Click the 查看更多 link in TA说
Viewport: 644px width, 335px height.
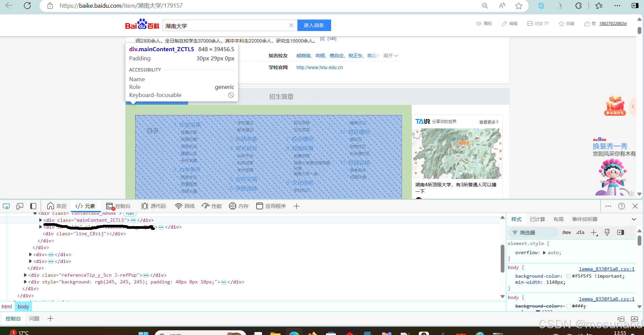489,122
